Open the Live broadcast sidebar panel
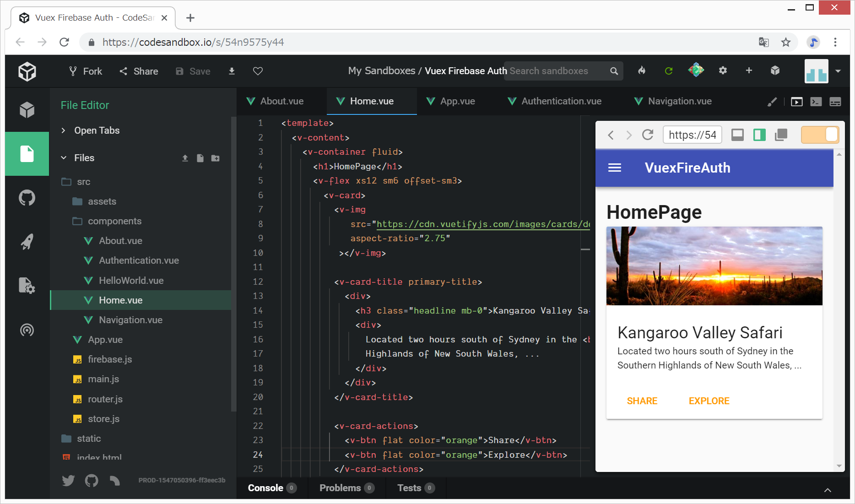 pyautogui.click(x=27, y=330)
